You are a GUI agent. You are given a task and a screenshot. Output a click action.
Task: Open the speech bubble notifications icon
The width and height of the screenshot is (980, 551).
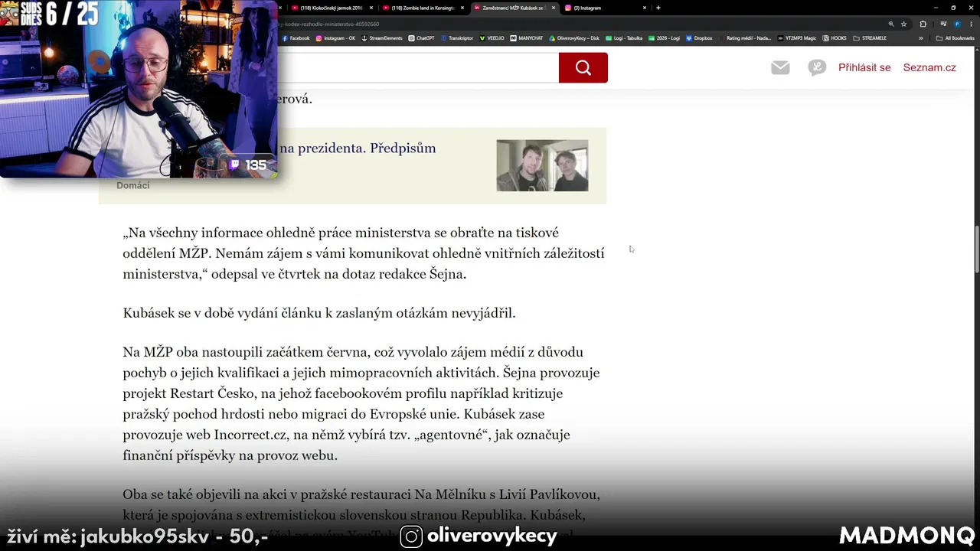(x=817, y=67)
